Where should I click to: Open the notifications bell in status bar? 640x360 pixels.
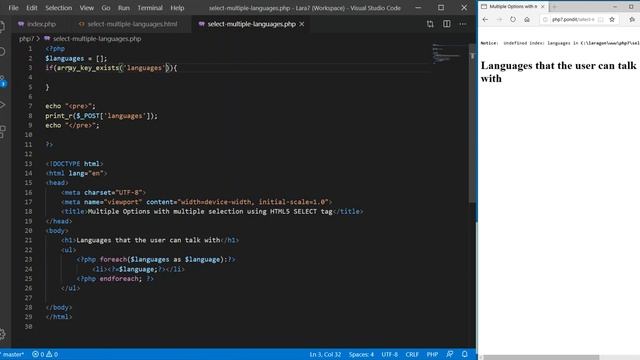(464, 354)
